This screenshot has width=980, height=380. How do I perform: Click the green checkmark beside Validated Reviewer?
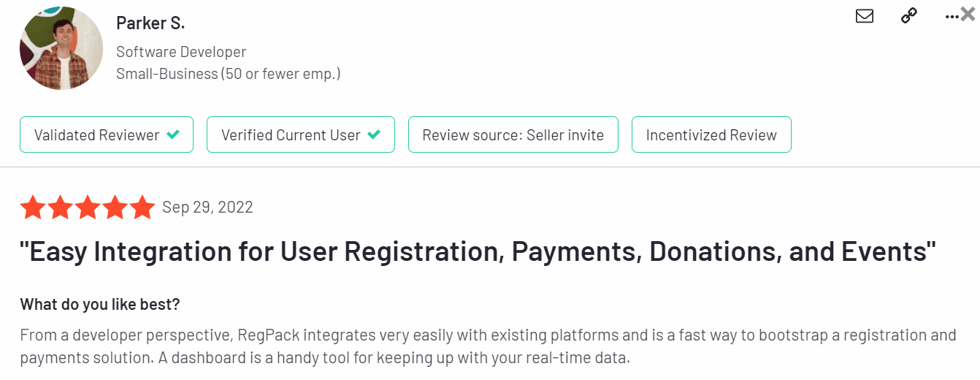click(x=173, y=134)
